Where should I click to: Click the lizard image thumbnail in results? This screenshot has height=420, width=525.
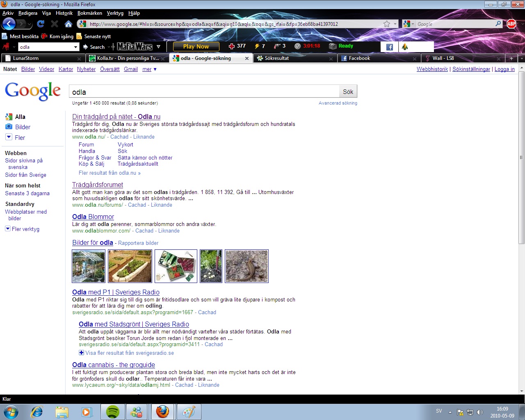pyautogui.click(x=247, y=266)
